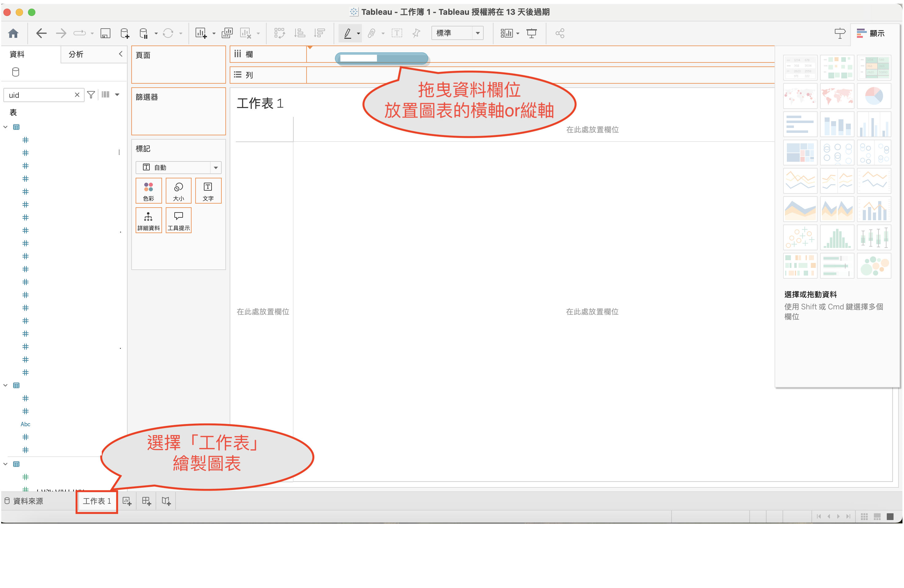Clear the uid search text
The width and height of the screenshot is (904, 588).
pos(77,95)
